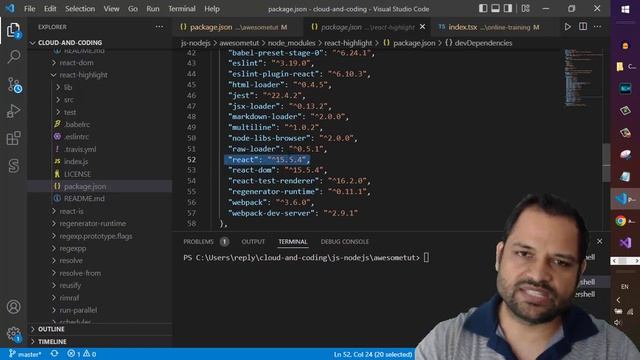Synchronize changes in status bar
Screen dimensions: 640x360
[54, 354]
